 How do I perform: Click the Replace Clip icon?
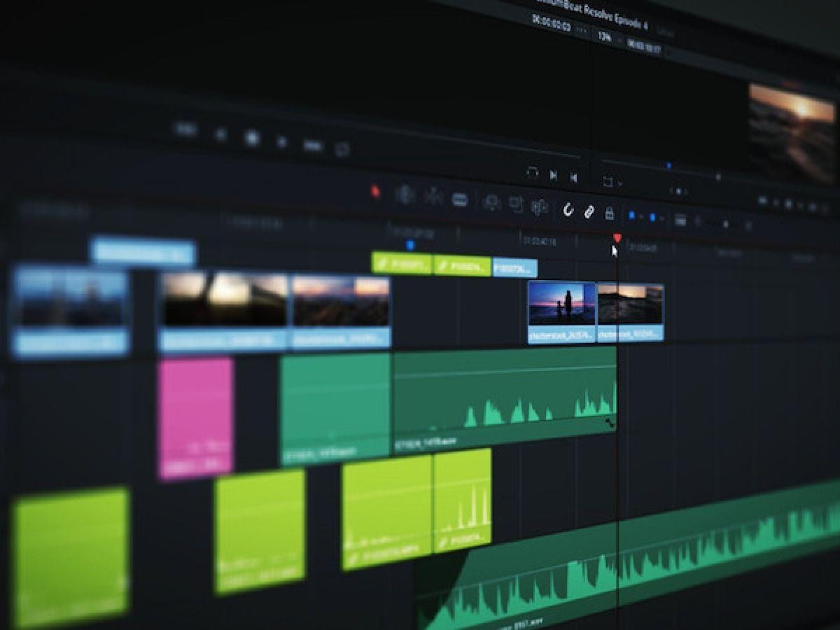(539, 206)
